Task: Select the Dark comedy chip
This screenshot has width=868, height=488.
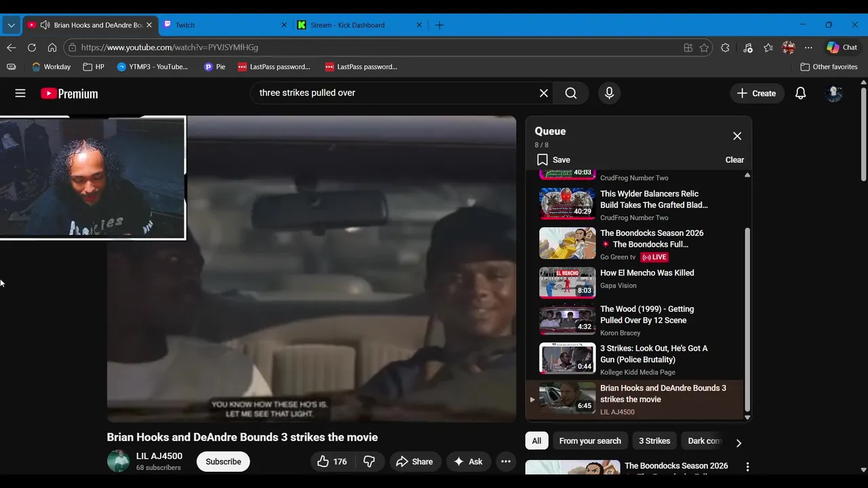Action: [x=704, y=441]
